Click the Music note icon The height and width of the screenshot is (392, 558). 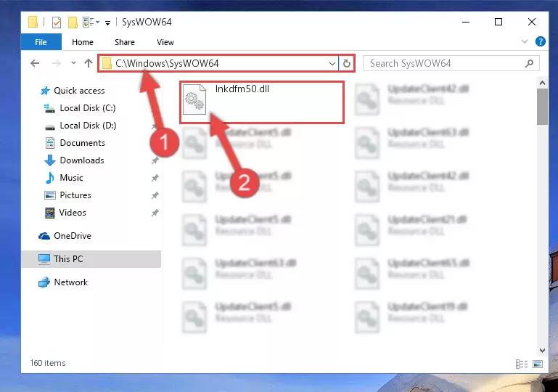50,178
